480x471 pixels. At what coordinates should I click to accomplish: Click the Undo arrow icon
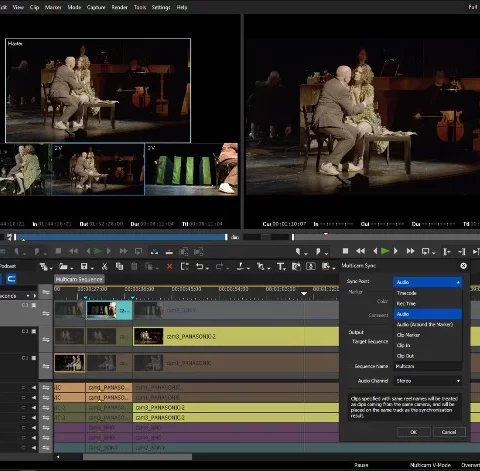(199, 266)
